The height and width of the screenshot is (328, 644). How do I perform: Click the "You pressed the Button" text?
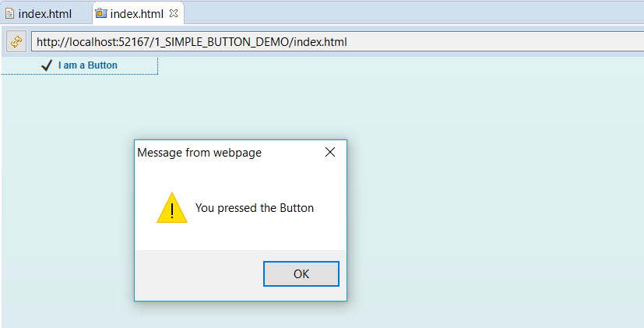point(255,208)
